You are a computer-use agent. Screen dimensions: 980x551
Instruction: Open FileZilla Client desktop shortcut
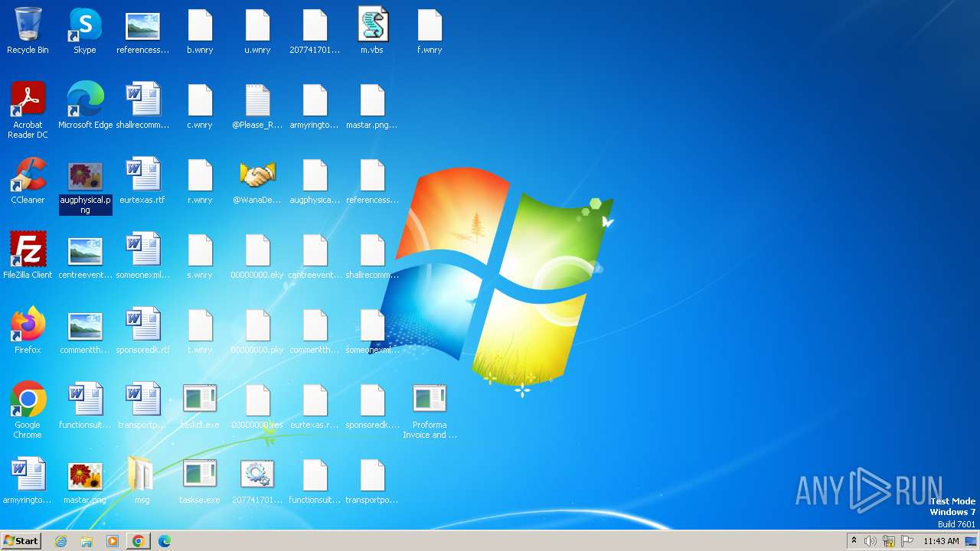click(28, 256)
